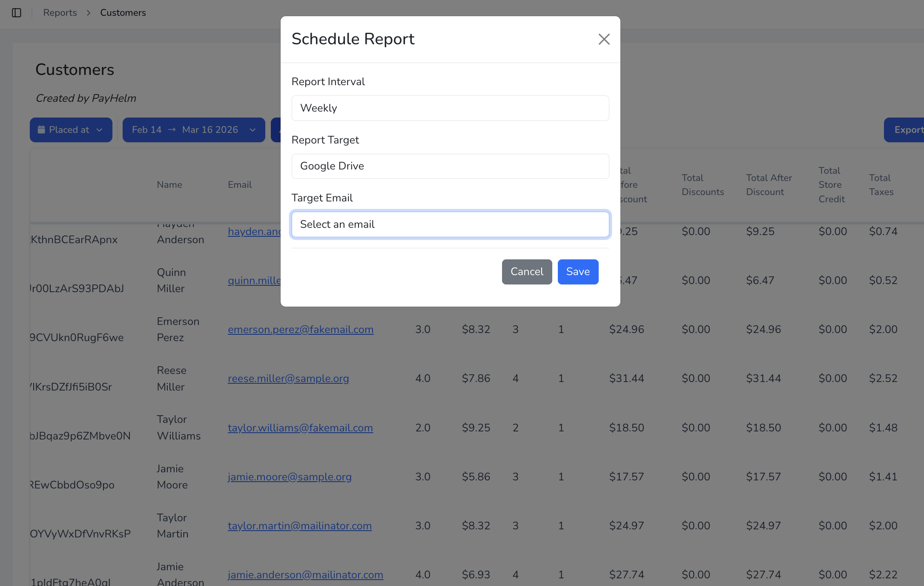Click the Customers breadcrumb
This screenshot has height=586, width=924.
(x=123, y=13)
